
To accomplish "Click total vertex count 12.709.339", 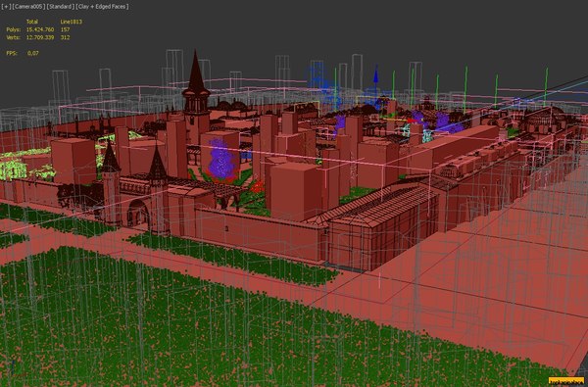I will pyautogui.click(x=40, y=37).
